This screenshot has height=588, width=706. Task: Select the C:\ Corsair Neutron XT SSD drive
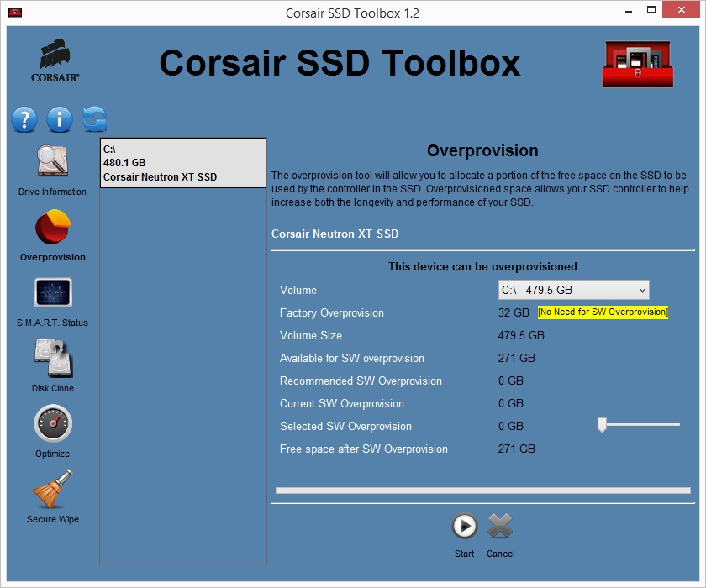click(x=183, y=163)
